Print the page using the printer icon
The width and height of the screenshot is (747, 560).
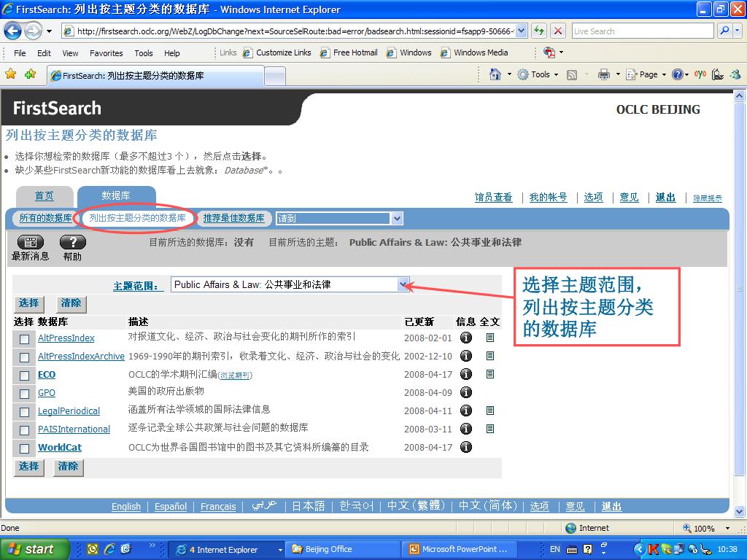click(x=603, y=74)
